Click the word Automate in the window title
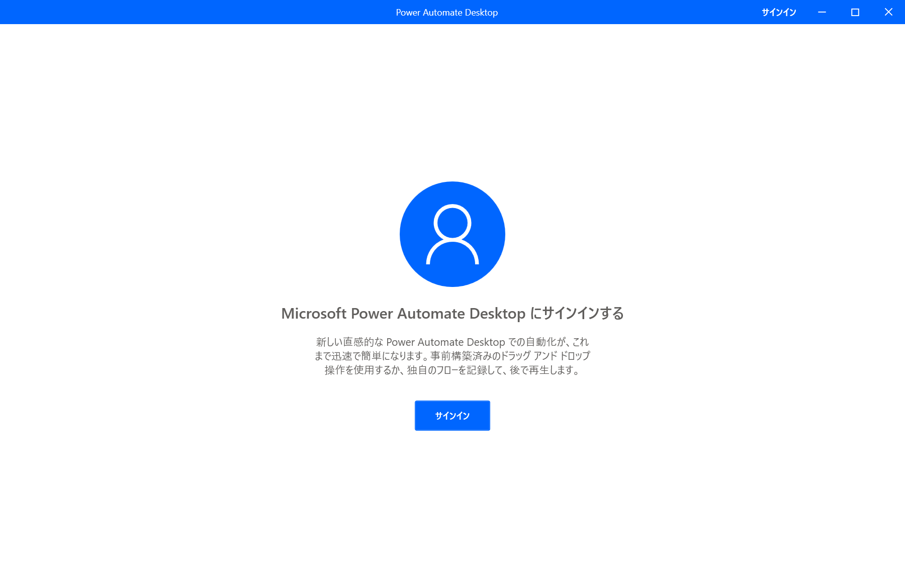The image size is (905, 588). coord(442,13)
